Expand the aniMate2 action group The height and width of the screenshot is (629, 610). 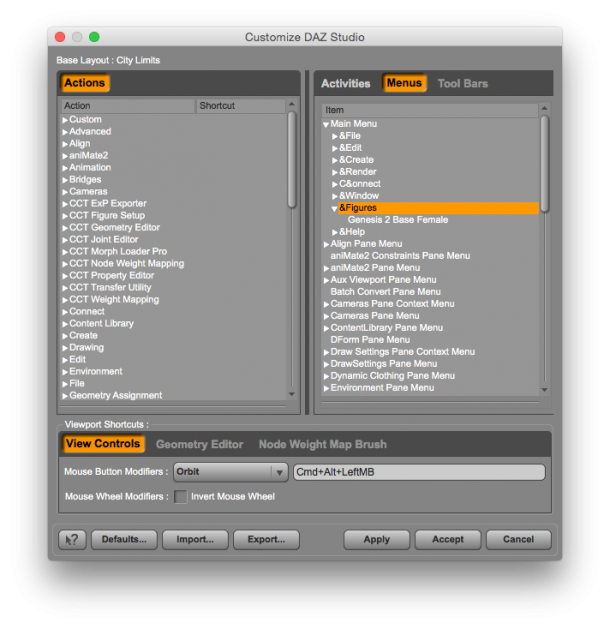pos(65,156)
